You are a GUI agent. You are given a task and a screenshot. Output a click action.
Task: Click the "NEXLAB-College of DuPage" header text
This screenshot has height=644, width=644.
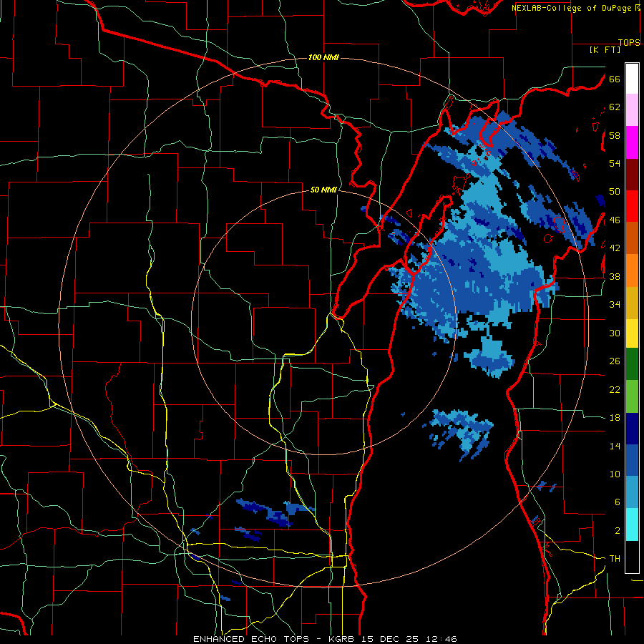(571, 8)
